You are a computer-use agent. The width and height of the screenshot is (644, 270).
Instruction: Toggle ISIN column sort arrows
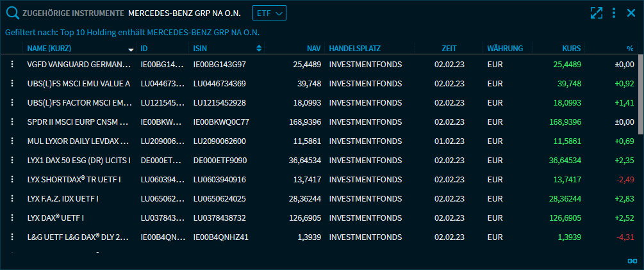(259, 49)
